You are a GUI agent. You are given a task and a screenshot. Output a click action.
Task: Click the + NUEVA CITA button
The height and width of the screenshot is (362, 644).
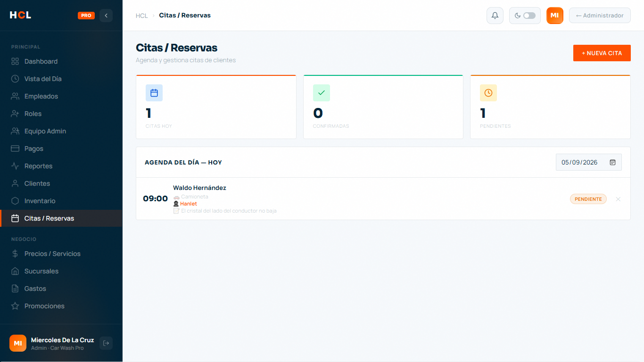[602, 53]
